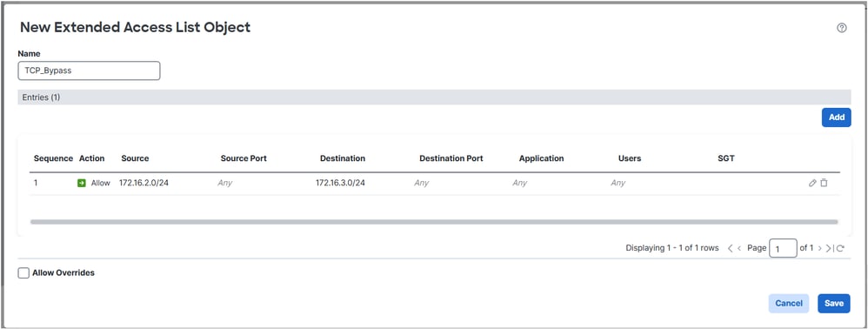This screenshot has height=329, width=868.
Task: Click the Add entry button
Action: (837, 117)
